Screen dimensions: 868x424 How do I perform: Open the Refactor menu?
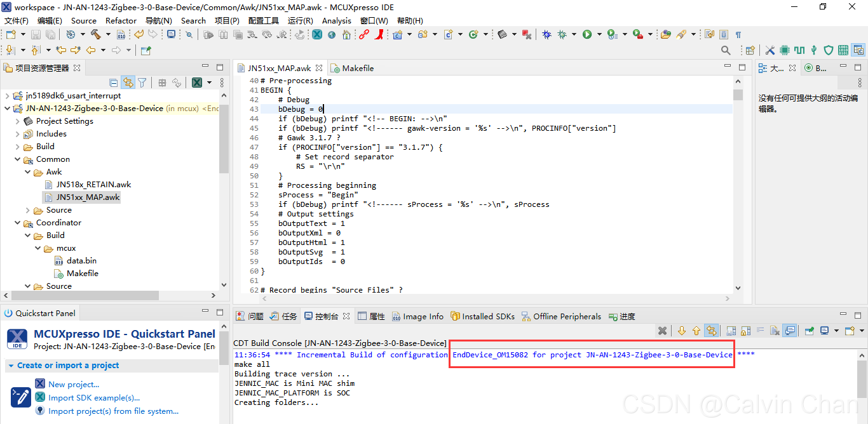coord(121,20)
